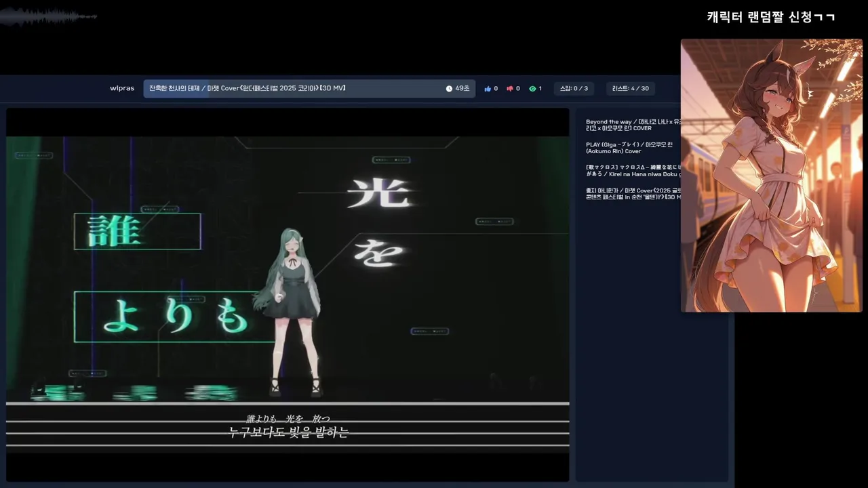Select Beyond the way COVER in the queue
The image size is (868, 488).
click(633, 125)
